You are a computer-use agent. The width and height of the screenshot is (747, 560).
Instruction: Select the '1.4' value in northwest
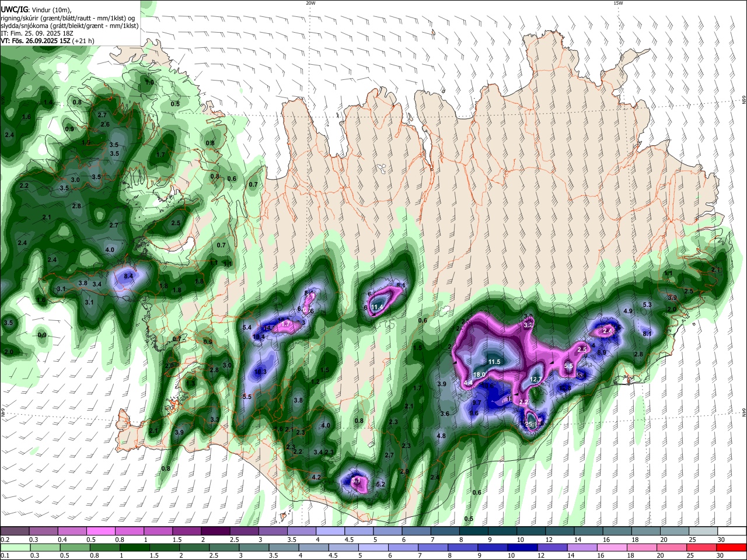(x=48, y=102)
